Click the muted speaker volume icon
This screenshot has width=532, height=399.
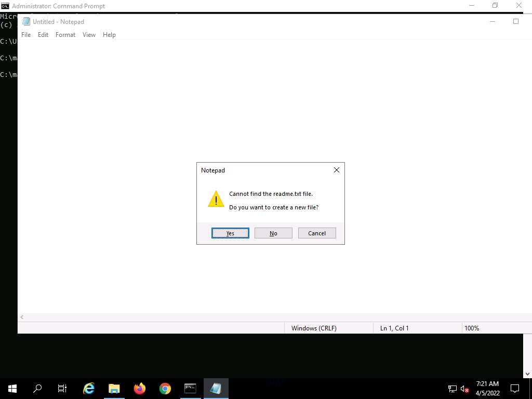coord(465,389)
